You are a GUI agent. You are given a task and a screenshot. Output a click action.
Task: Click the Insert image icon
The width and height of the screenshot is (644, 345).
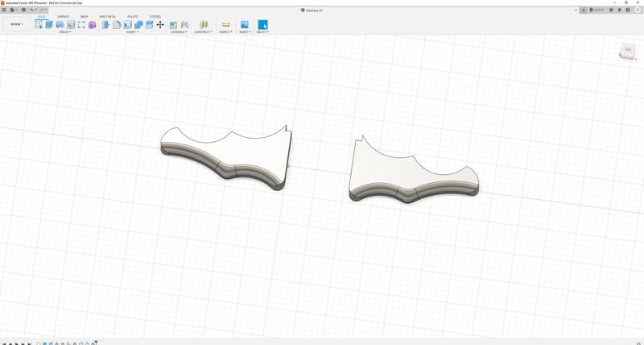pyautogui.click(x=245, y=25)
